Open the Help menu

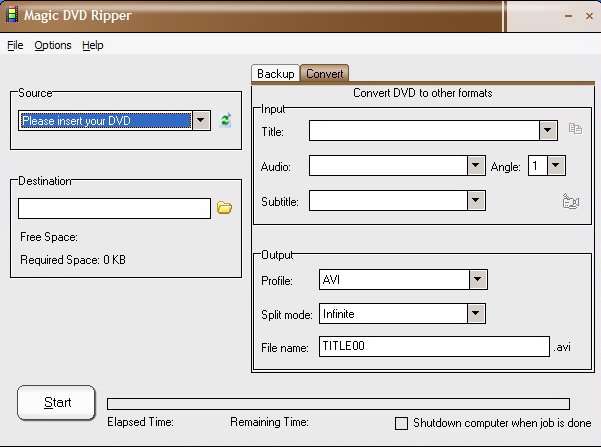point(93,45)
